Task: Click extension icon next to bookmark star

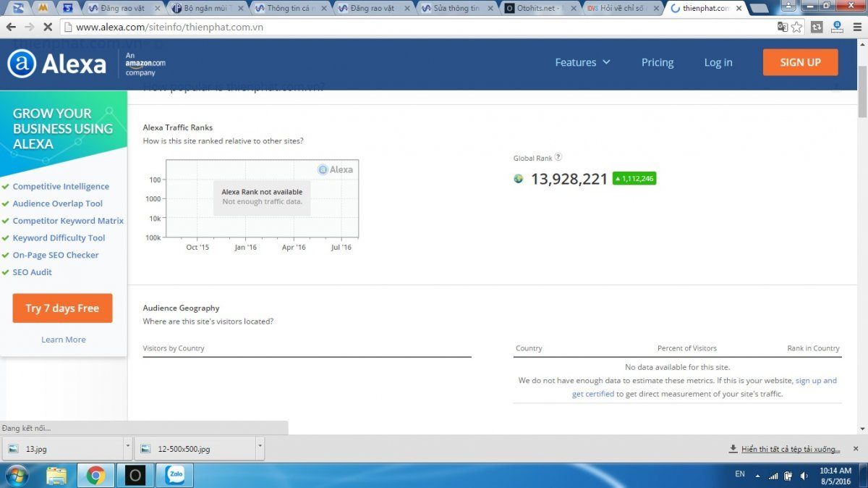Action: pyautogui.click(x=817, y=27)
